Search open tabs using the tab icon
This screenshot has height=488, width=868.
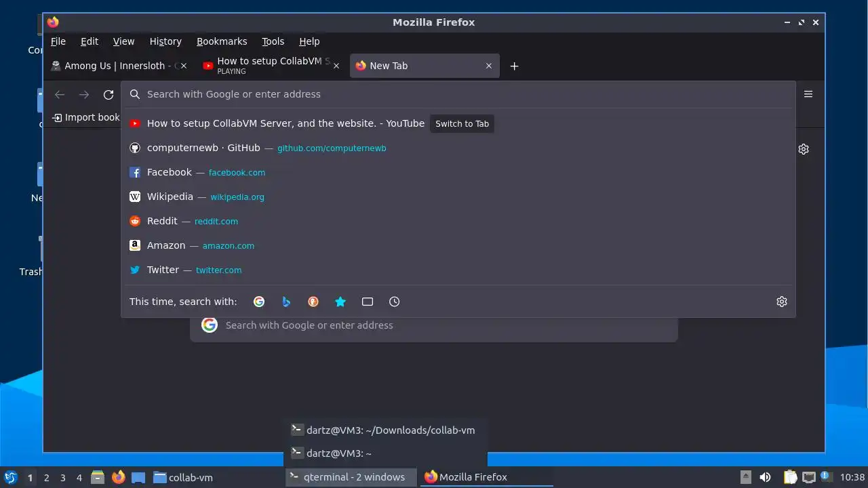[368, 302]
